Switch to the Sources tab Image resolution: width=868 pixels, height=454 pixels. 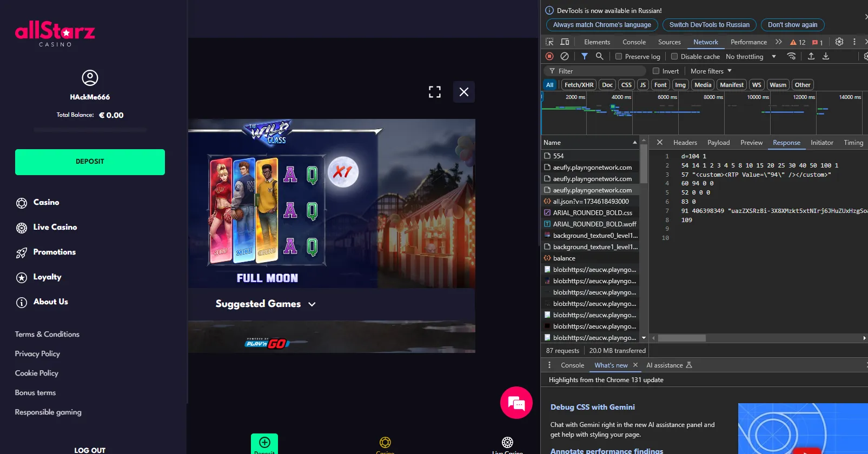tap(670, 42)
